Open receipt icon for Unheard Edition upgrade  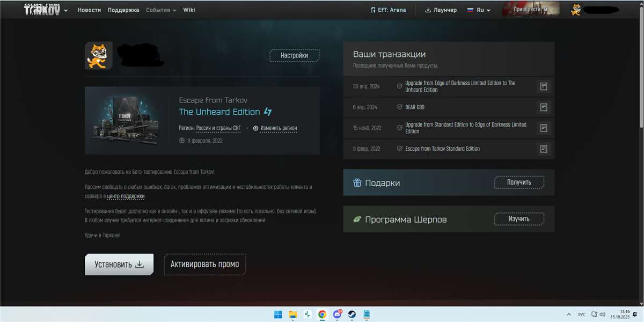[544, 86]
